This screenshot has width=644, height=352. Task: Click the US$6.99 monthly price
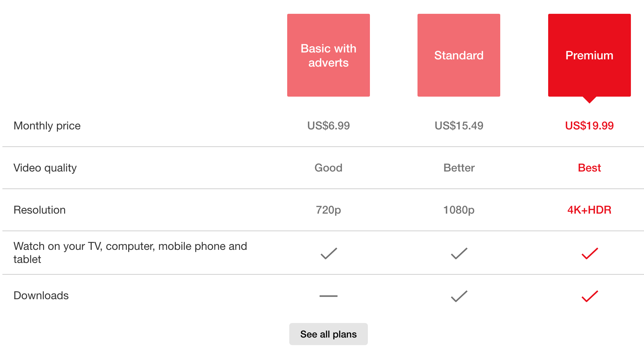[328, 126]
